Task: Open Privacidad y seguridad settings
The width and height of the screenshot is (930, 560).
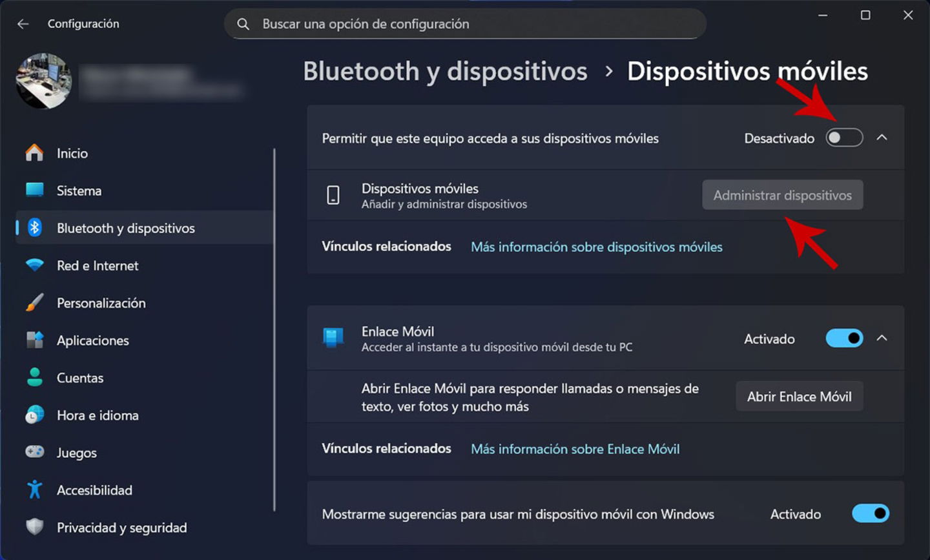Action: click(144, 528)
